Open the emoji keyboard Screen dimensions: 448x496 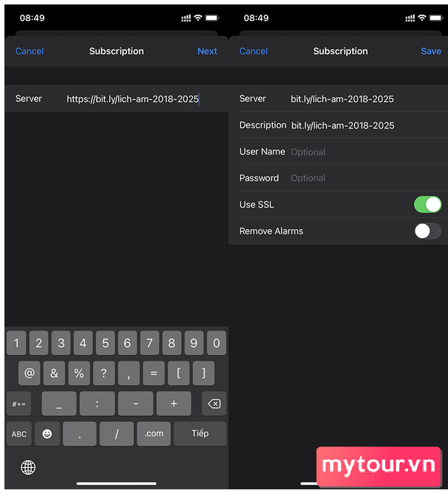tap(47, 434)
